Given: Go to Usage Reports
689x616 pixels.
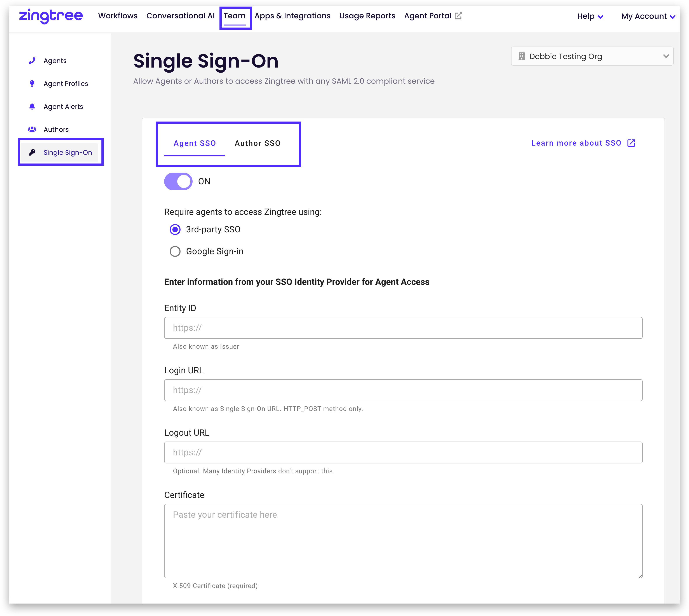Looking at the screenshot, I should pyautogui.click(x=367, y=16).
